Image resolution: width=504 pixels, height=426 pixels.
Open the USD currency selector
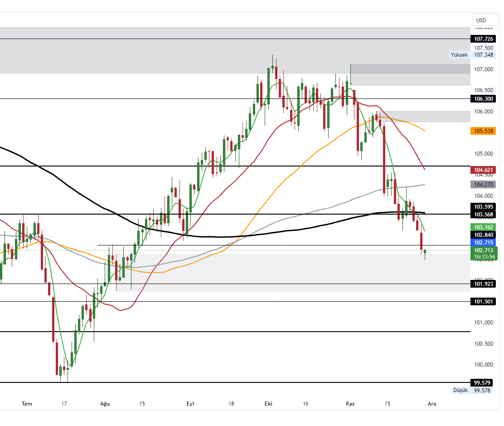[485, 20]
